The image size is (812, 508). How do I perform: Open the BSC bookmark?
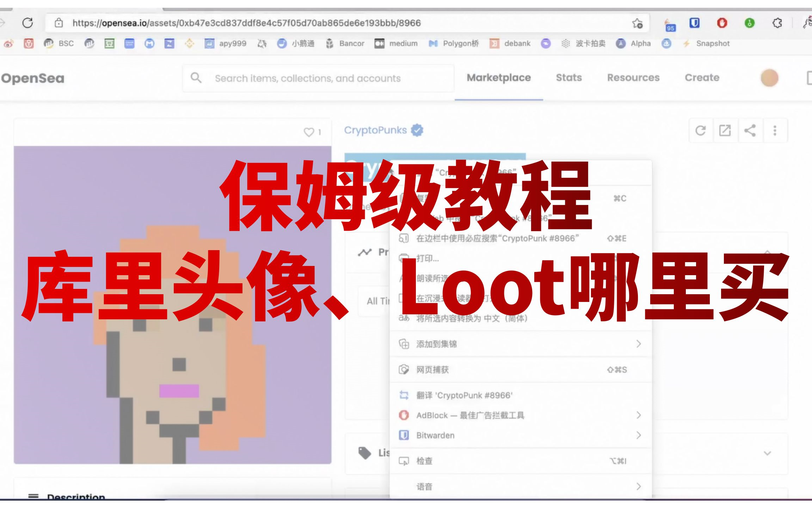[x=59, y=43]
